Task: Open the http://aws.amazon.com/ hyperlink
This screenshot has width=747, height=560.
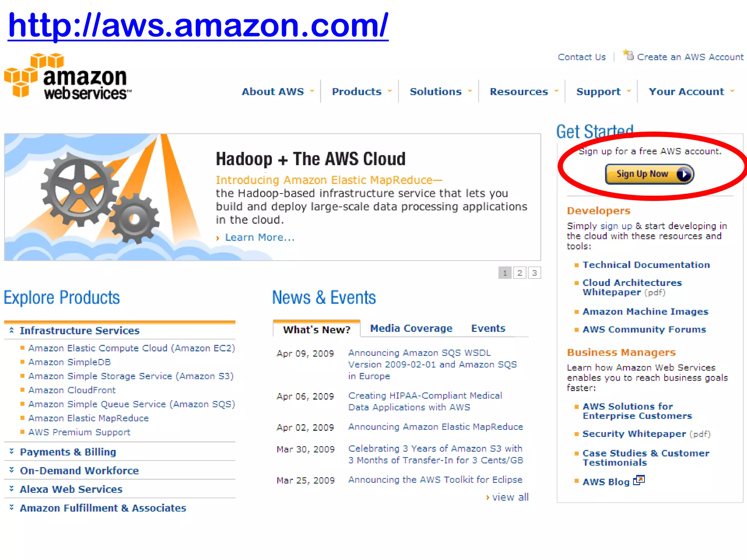Action: [x=198, y=26]
